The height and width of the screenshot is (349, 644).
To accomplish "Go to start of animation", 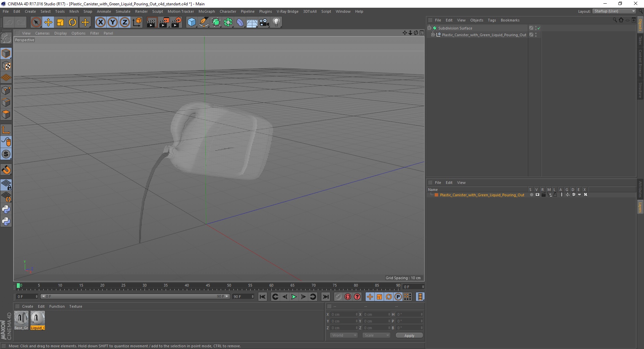I will (x=263, y=297).
